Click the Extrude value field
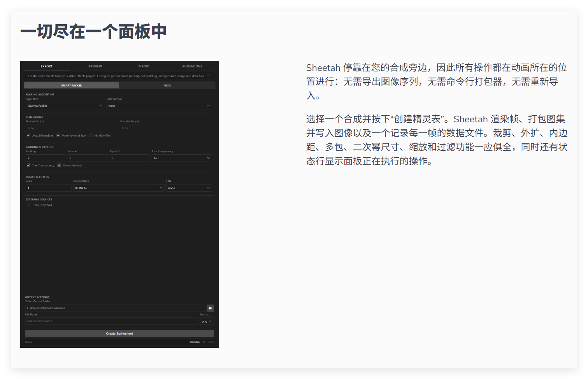588x379 pixels. tap(88, 158)
